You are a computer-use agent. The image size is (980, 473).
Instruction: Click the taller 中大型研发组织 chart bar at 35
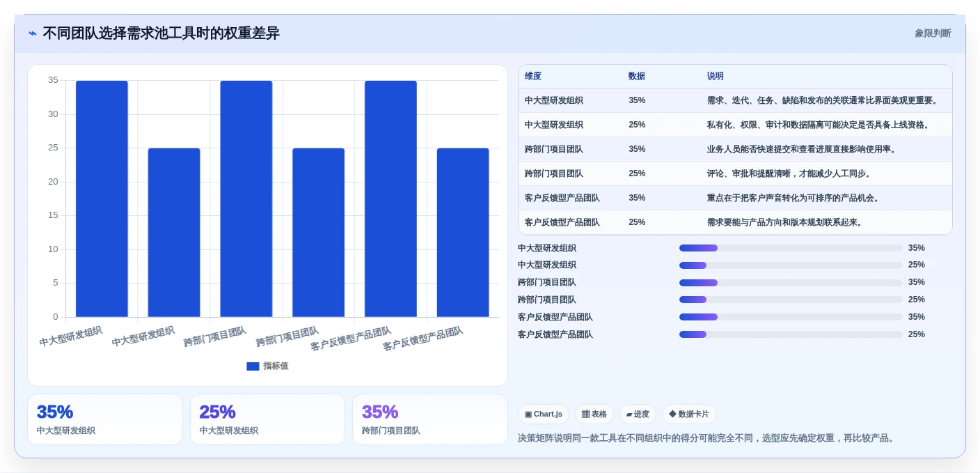tap(102, 199)
